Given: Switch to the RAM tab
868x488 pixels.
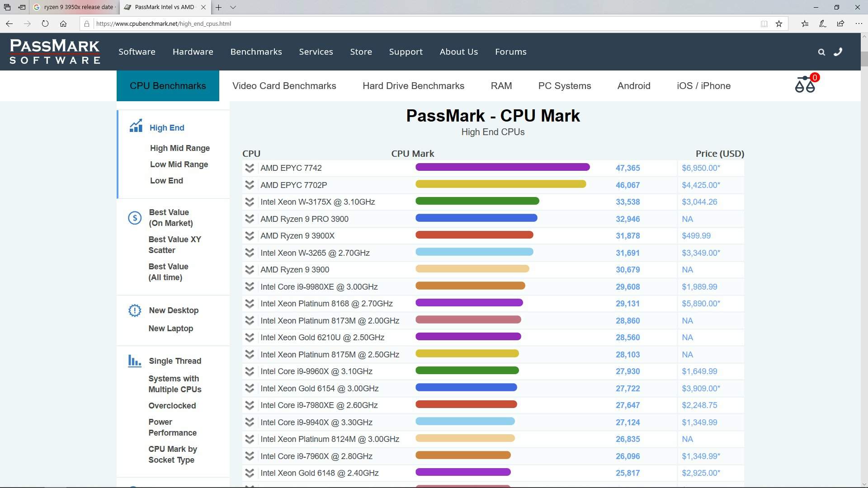Looking at the screenshot, I should coord(501,86).
